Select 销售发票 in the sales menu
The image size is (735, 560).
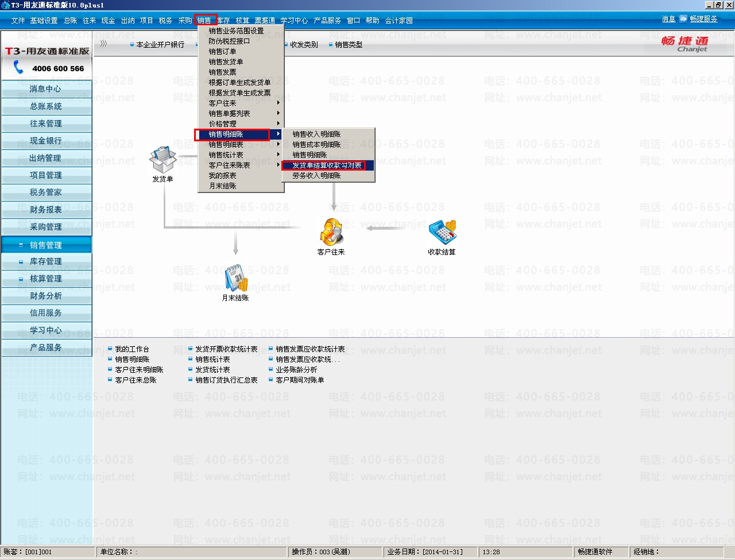point(240,72)
